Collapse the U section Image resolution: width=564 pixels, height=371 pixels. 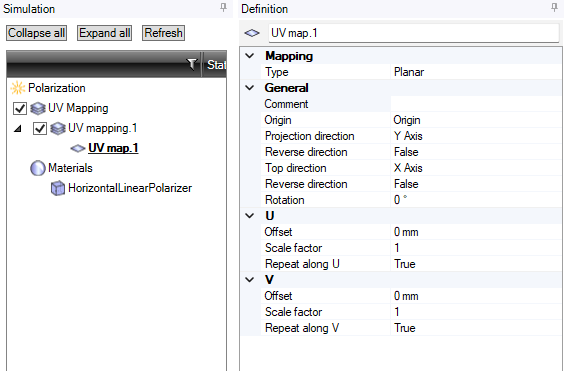pyautogui.click(x=250, y=216)
